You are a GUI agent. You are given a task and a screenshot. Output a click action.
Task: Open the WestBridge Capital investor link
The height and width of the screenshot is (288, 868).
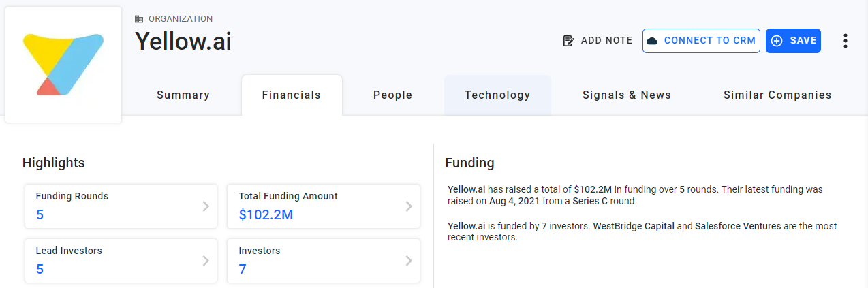[x=634, y=226]
